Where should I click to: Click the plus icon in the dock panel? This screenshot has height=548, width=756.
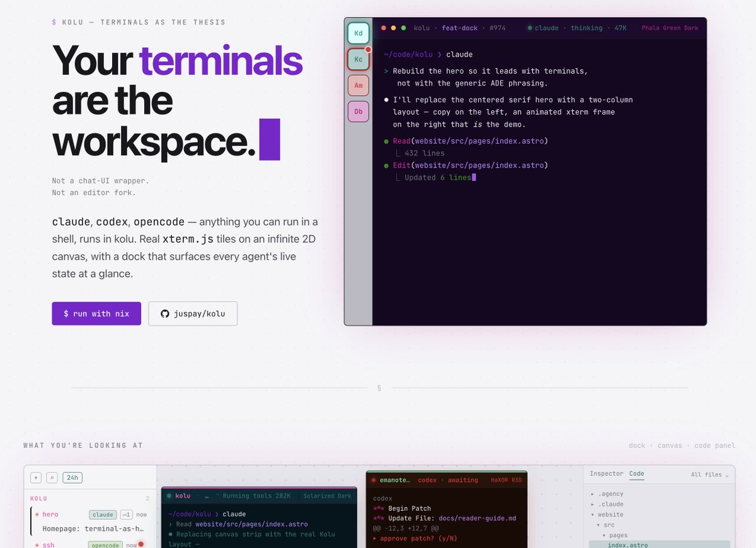tap(36, 477)
